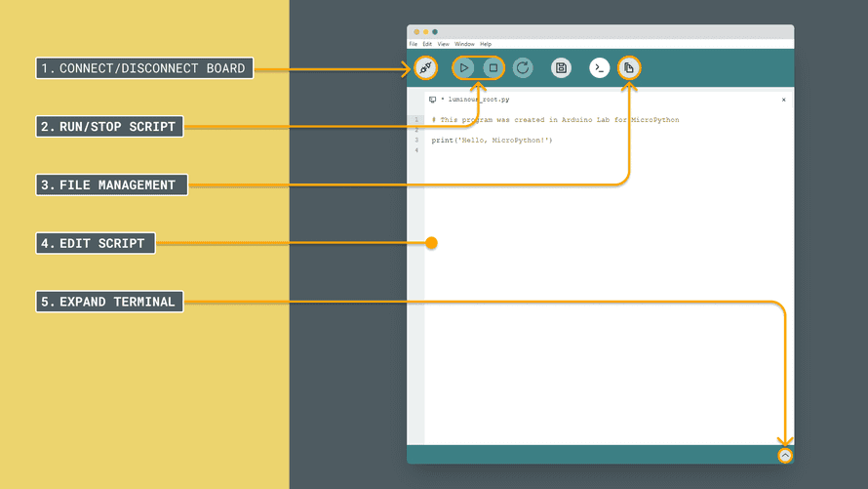Open the View menu
Screen dimensions: 868x489
coord(443,44)
